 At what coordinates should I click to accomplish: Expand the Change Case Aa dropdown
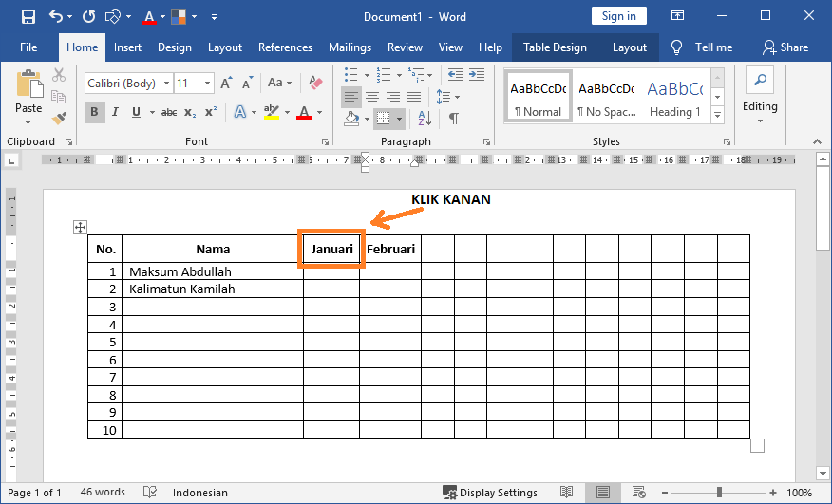pyautogui.click(x=279, y=83)
